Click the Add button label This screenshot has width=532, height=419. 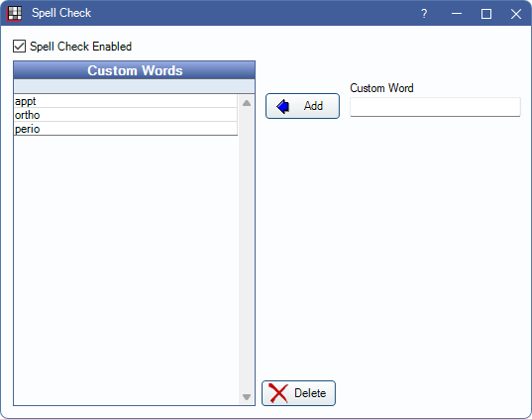pyautogui.click(x=313, y=106)
